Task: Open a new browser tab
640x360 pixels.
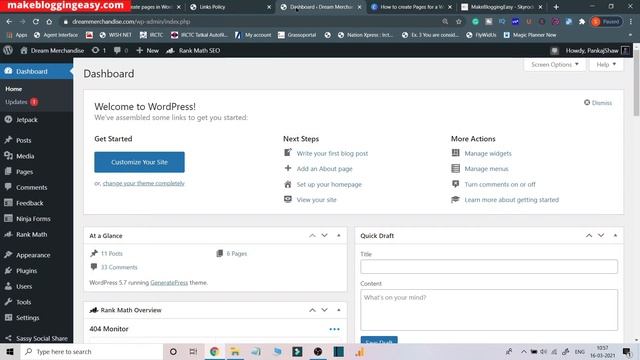Action: 556,7
